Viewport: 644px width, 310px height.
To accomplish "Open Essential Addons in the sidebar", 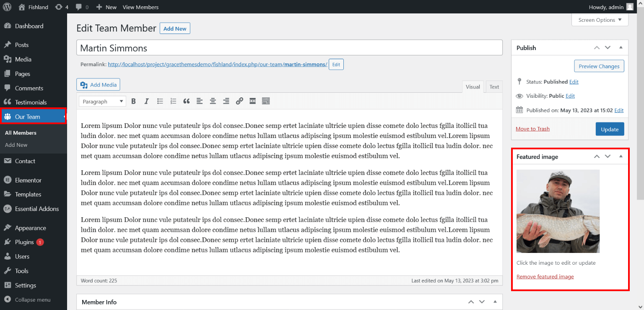I will pos(34,209).
